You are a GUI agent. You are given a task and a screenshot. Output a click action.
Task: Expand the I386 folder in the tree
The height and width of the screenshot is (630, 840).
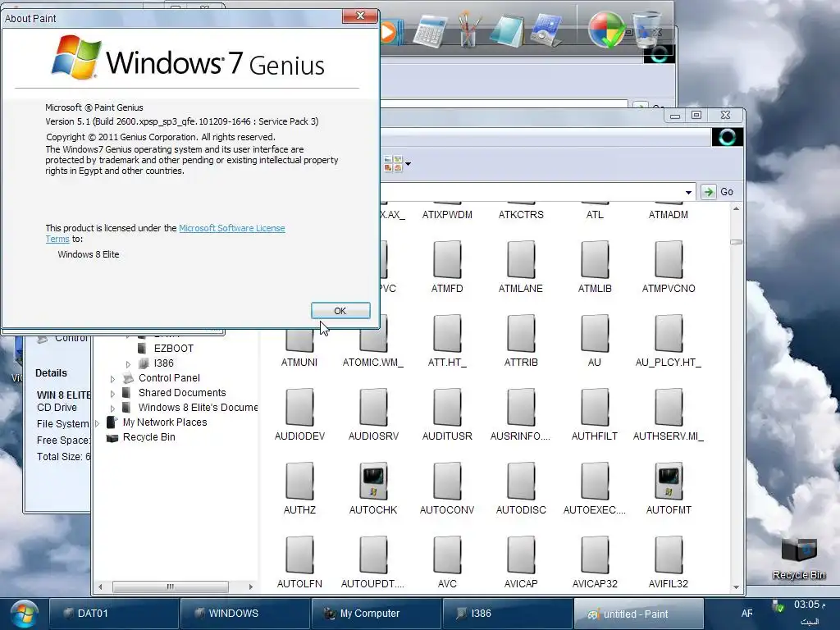[128, 363]
